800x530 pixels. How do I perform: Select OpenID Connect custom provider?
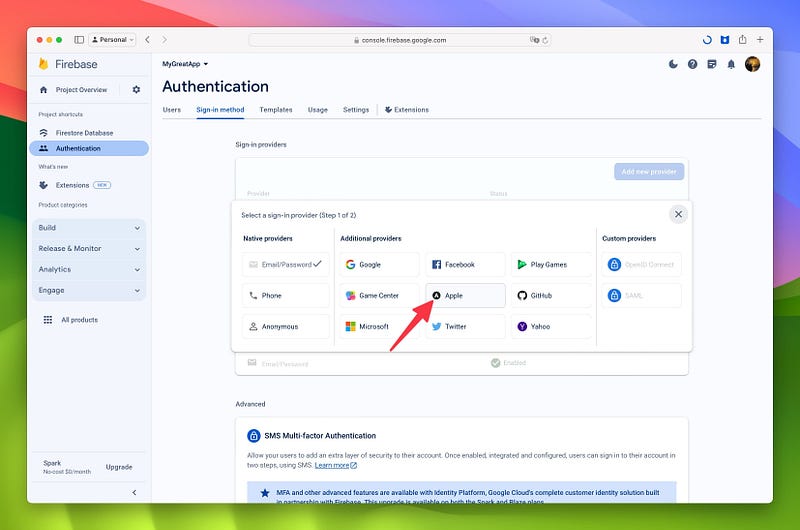click(x=641, y=265)
